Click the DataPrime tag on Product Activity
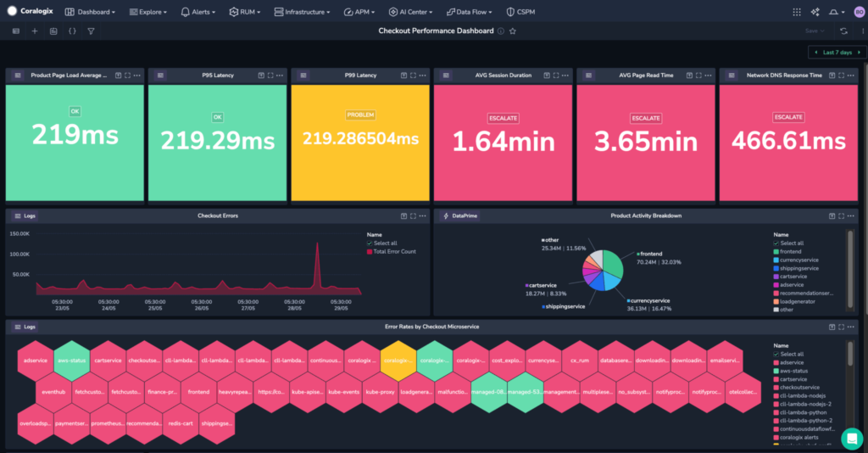 point(460,216)
